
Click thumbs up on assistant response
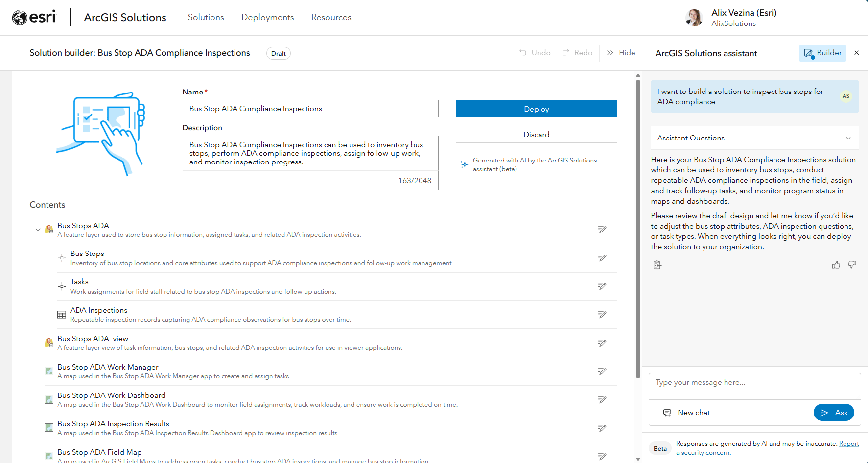click(836, 265)
